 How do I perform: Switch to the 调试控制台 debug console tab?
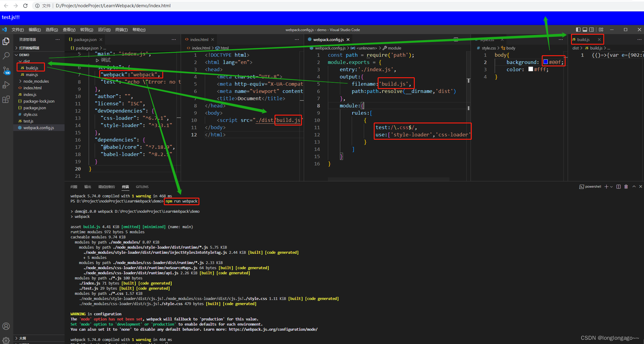tap(106, 187)
